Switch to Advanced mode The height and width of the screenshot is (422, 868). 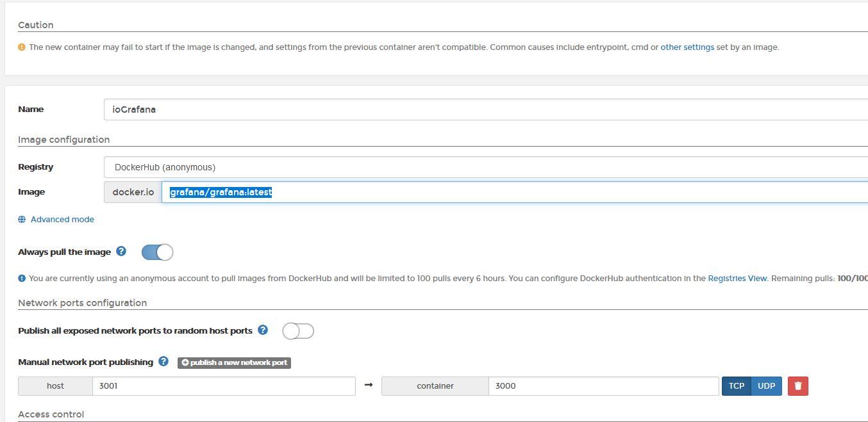click(62, 220)
